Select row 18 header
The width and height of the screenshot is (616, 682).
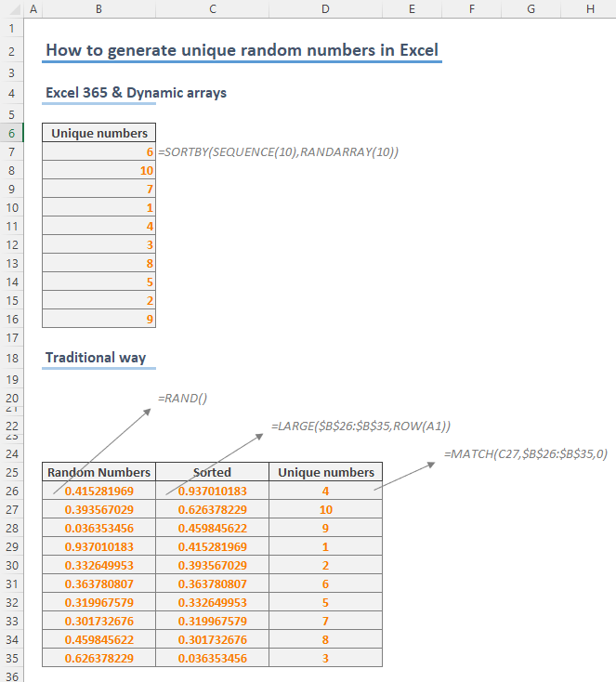click(12, 358)
